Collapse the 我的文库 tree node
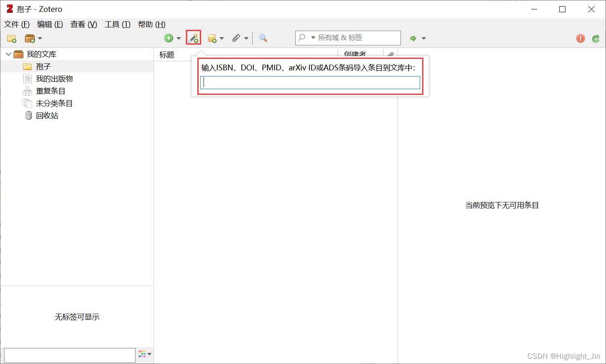This screenshot has height=364, width=606. coord(8,54)
